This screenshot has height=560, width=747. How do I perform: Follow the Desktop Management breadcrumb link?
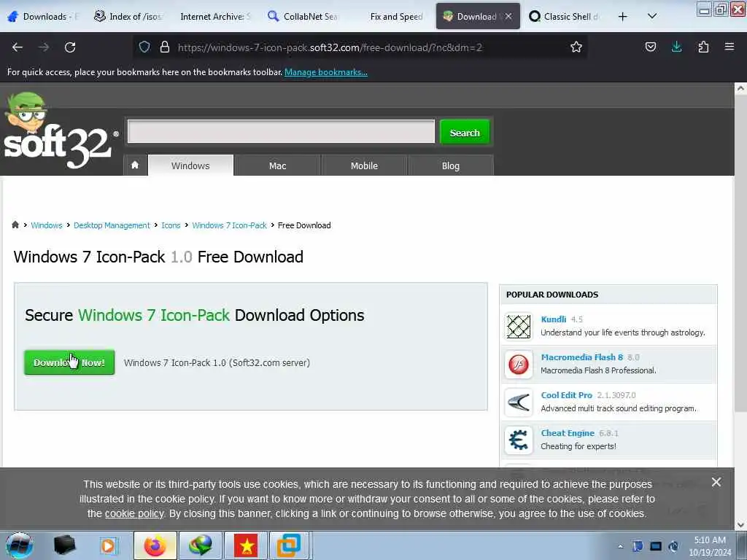112,225
